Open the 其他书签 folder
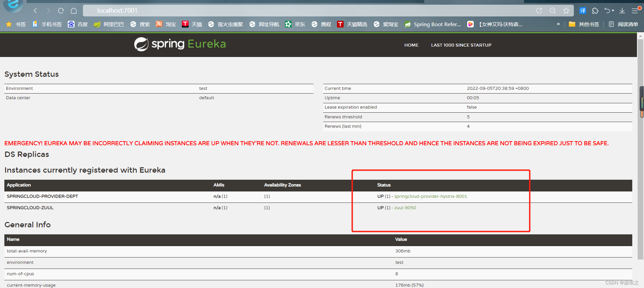Image resolution: width=644 pixels, height=288 pixels. click(x=584, y=24)
